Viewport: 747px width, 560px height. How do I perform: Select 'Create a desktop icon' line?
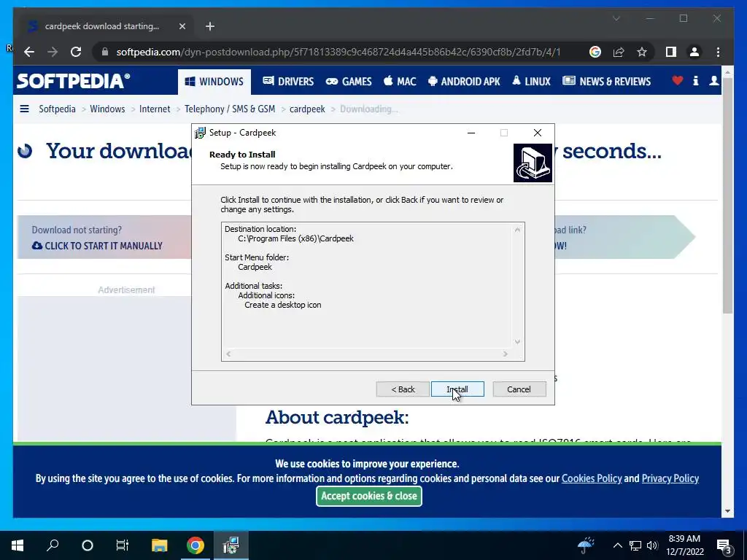[283, 306]
